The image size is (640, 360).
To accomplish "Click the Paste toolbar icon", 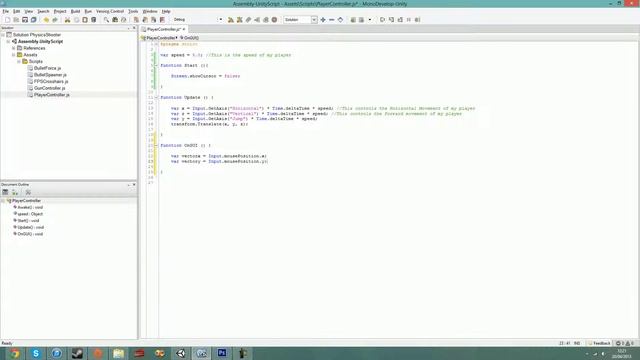I will click(85, 20).
